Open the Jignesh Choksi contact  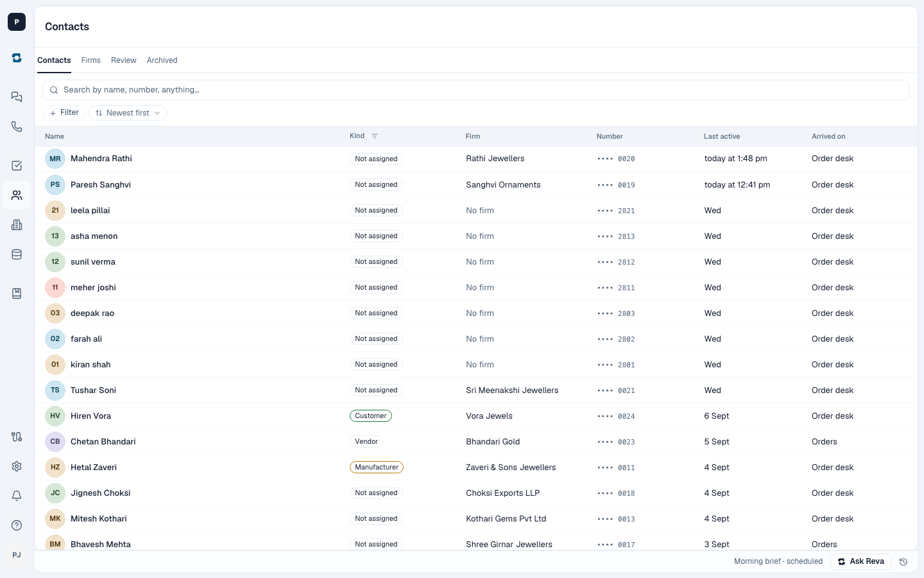[100, 493]
